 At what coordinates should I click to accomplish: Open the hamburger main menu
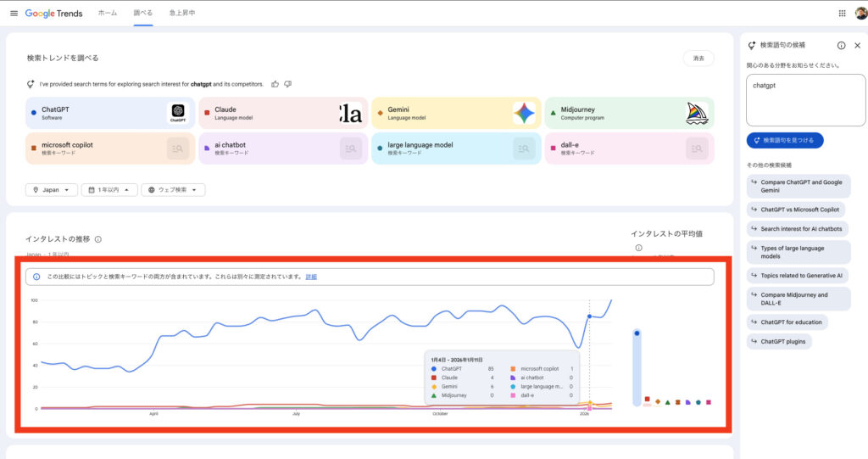point(14,13)
